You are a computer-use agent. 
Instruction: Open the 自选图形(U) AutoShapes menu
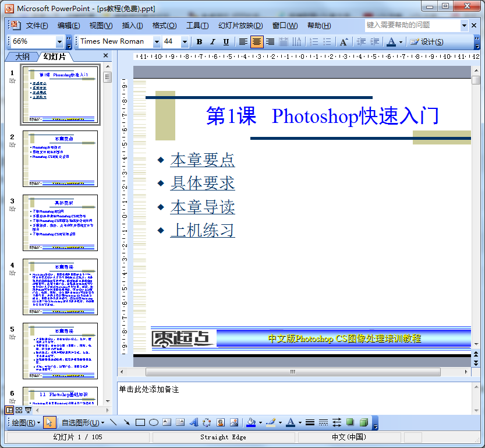pyautogui.click(x=83, y=422)
